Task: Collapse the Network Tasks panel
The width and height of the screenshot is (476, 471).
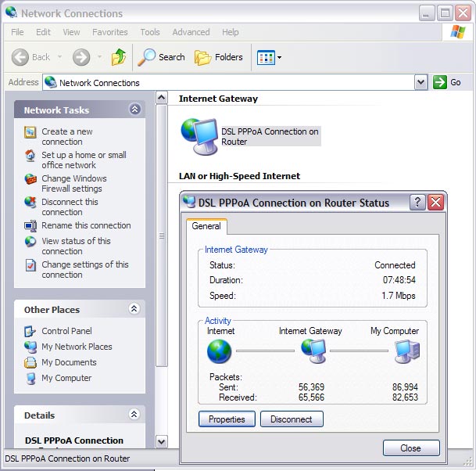Action: coord(134,109)
